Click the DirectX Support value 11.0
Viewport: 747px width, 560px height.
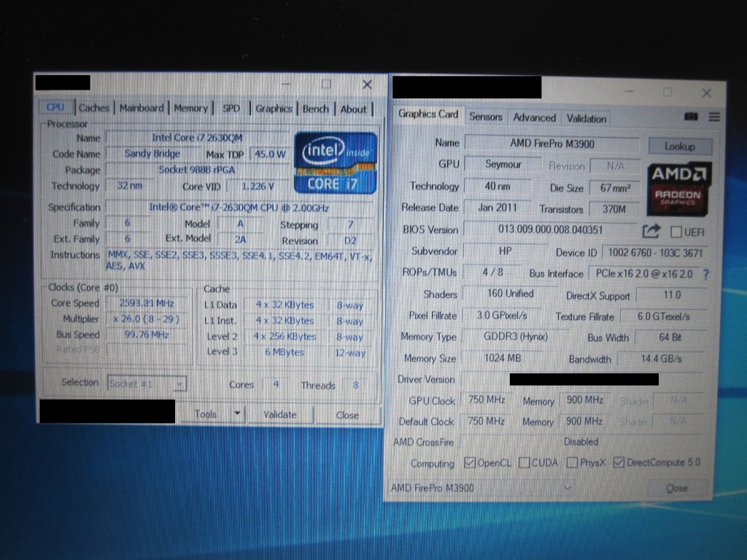coord(672,295)
